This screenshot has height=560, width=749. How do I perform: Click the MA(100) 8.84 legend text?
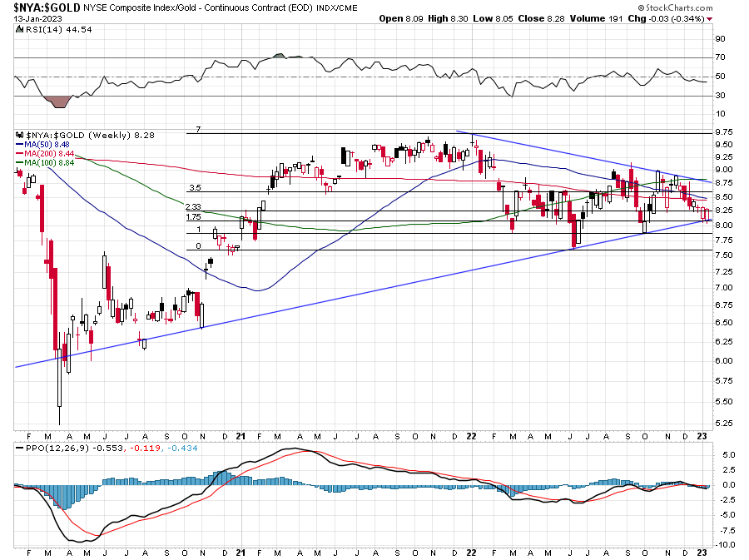point(49,162)
